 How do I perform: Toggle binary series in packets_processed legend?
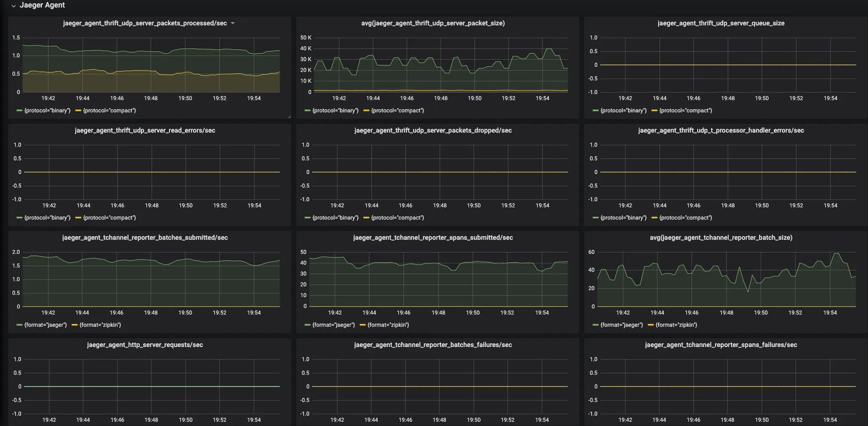tap(48, 110)
